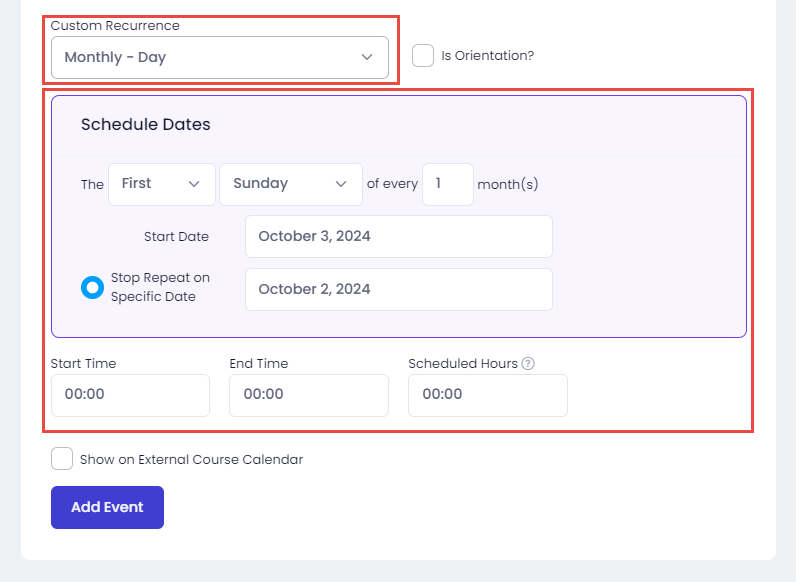
Task: Click the Is Orientation? label text
Action: tap(487, 55)
